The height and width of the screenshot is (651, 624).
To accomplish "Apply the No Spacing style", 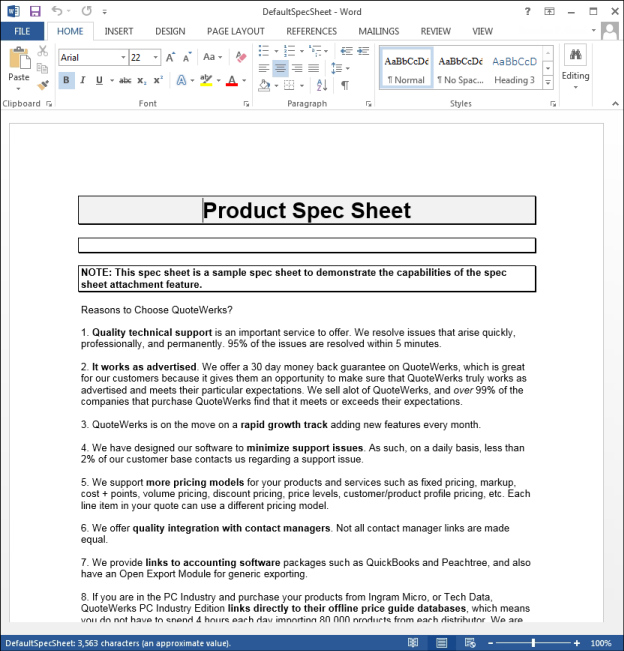I will [x=460, y=68].
